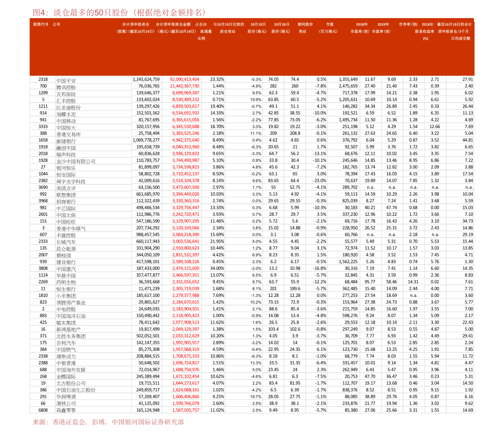Click company name 中国石油化工股份

tap(76, 390)
